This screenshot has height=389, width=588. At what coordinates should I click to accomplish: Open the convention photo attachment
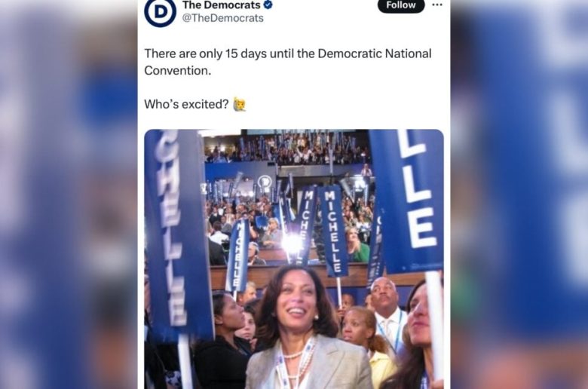tap(294, 259)
